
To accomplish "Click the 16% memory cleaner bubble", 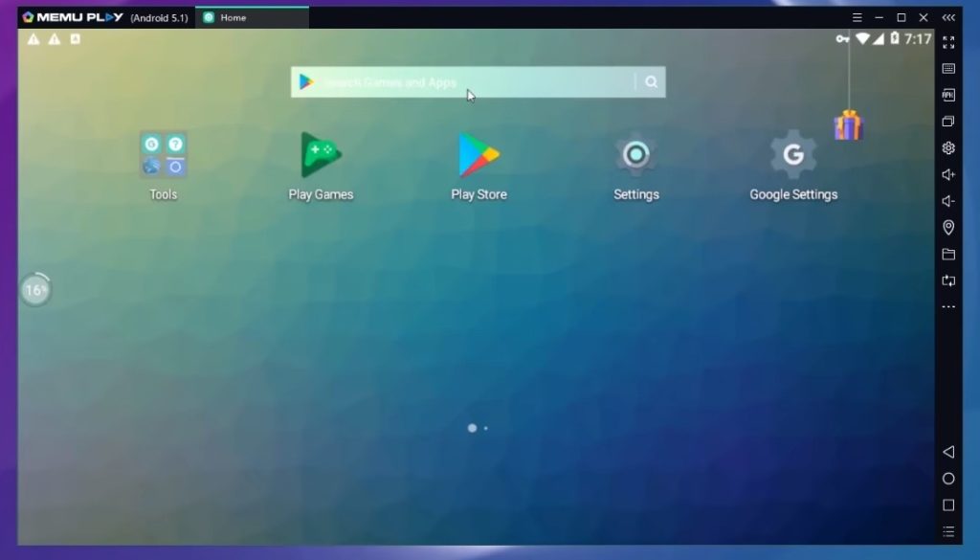I will coord(35,289).
